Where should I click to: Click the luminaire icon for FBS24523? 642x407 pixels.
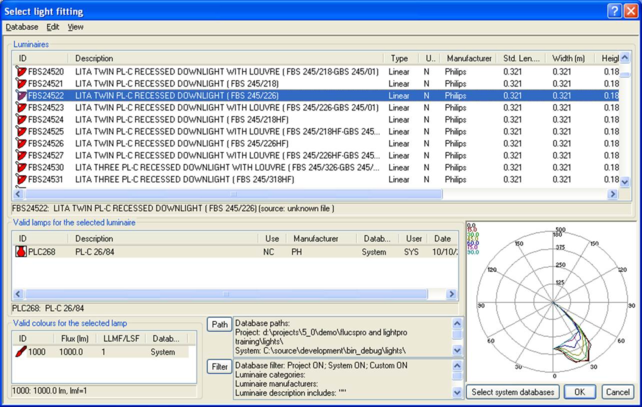click(21, 108)
